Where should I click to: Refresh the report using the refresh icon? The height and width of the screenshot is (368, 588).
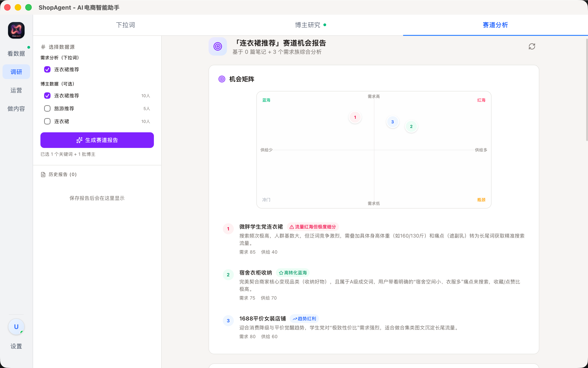click(x=532, y=46)
